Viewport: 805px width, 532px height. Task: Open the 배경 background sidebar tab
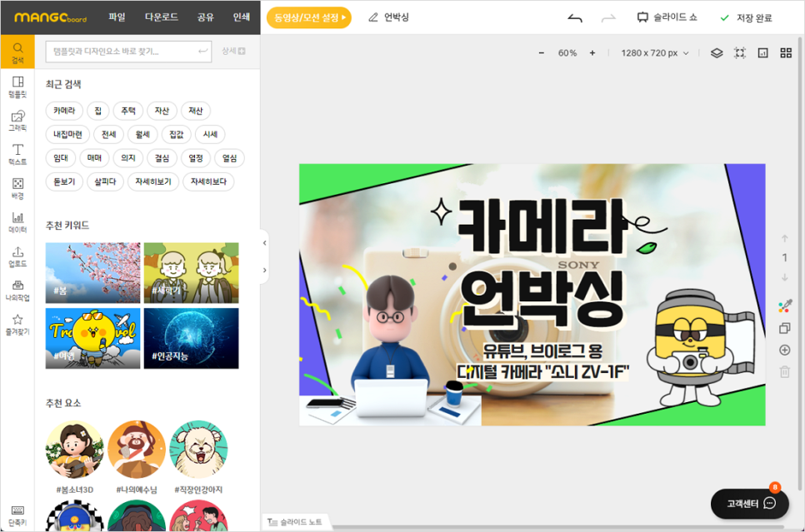17,188
